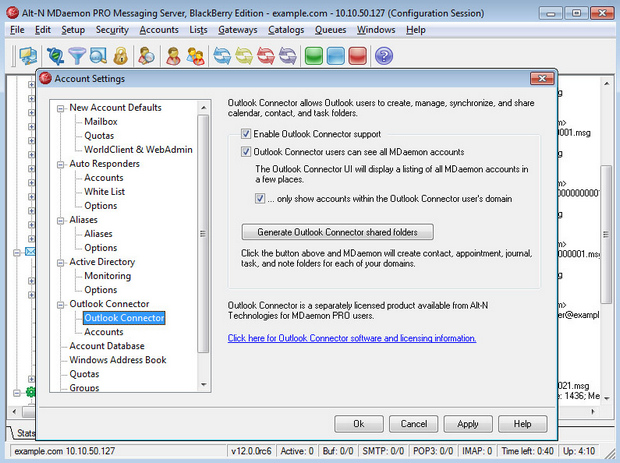
Task: Click the magnifier search toolbar icon
Action: [98, 56]
